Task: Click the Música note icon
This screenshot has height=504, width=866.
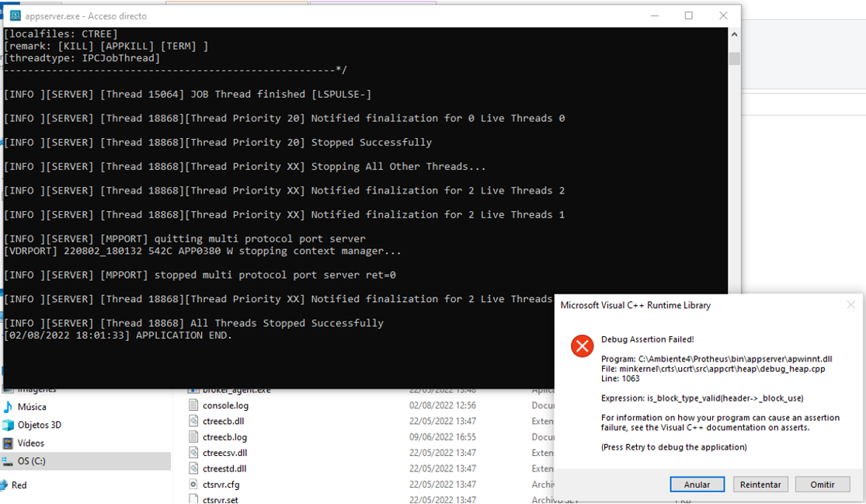Action: 8,407
